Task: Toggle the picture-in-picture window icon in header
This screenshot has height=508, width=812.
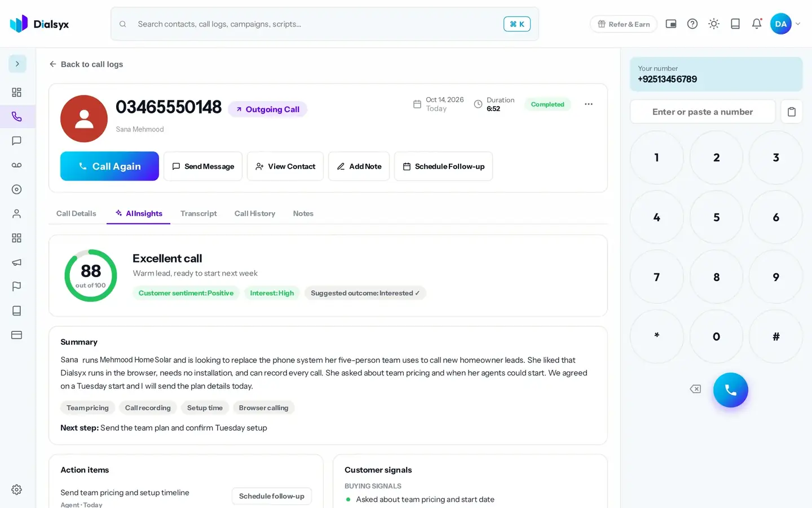Action: pos(671,24)
